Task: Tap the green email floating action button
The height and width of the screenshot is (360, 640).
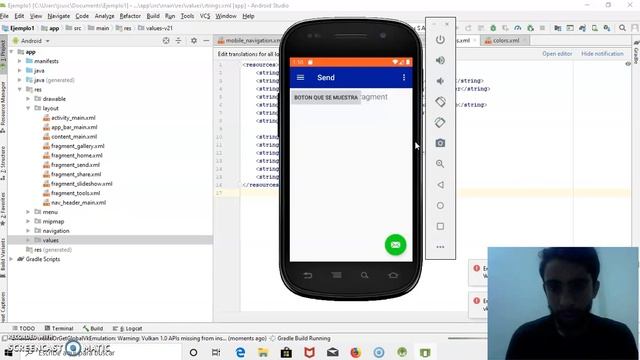Action: point(396,245)
